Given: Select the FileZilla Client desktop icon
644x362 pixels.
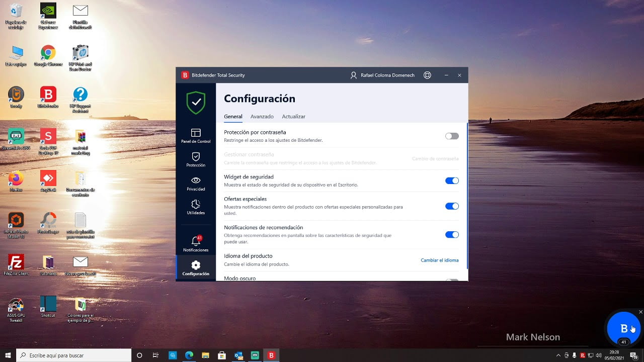Looking at the screenshot, I should [x=16, y=265].
